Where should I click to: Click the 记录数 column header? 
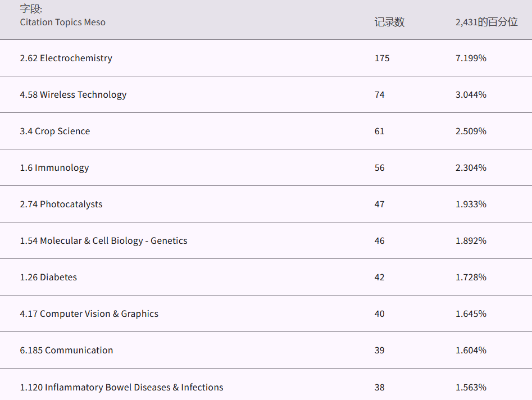coord(389,22)
